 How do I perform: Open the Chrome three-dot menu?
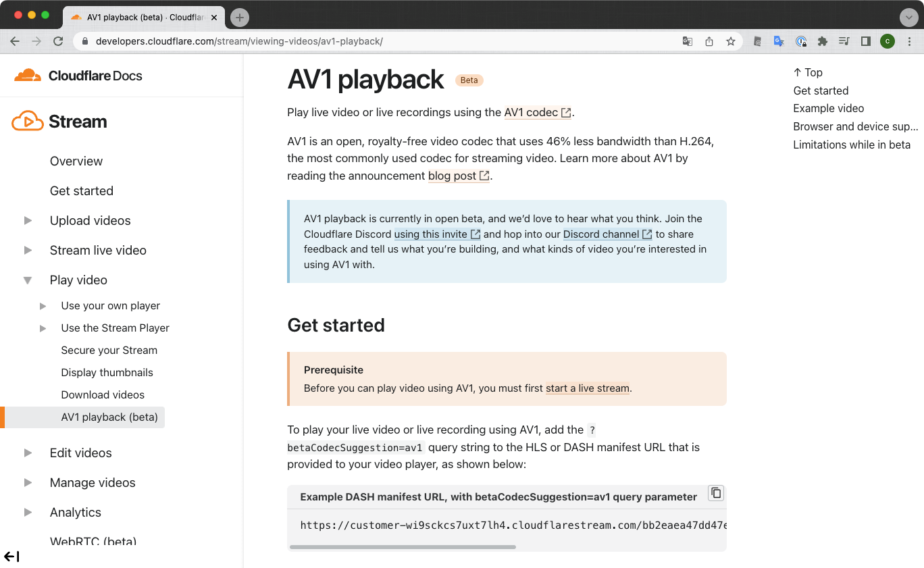click(910, 41)
